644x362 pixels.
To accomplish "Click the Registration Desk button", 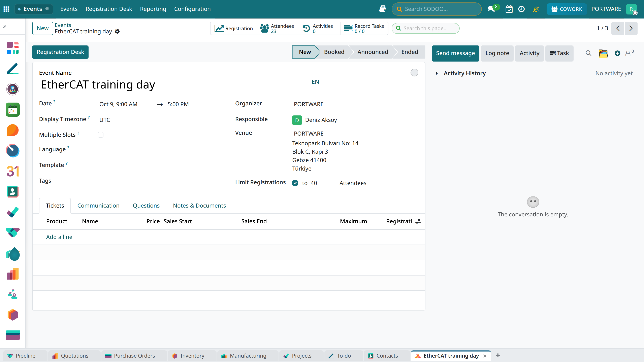I will pyautogui.click(x=60, y=52).
